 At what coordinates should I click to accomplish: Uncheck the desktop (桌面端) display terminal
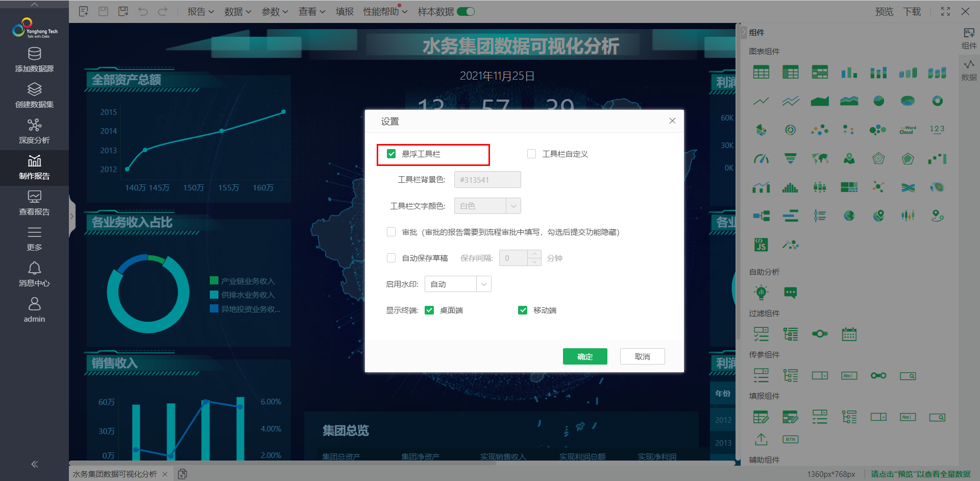pyautogui.click(x=429, y=310)
